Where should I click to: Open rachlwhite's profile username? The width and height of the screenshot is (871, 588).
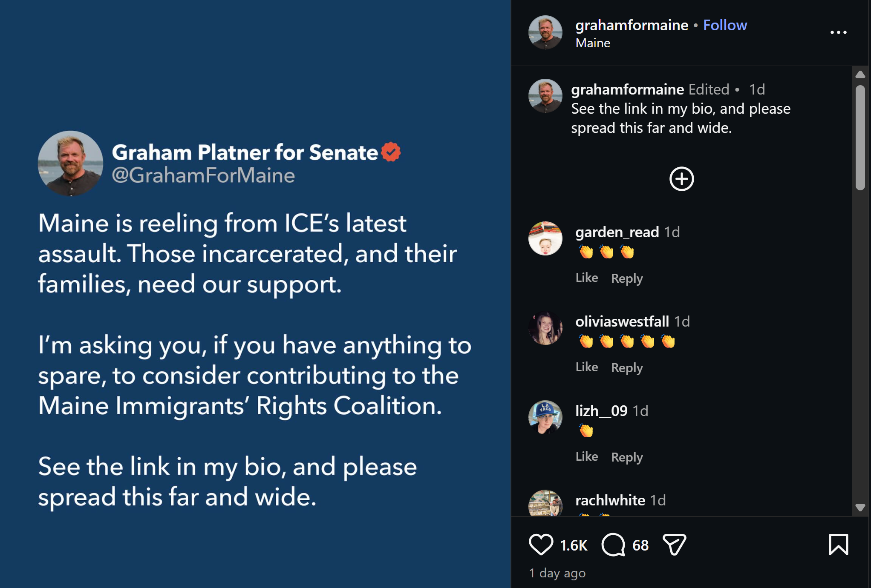610,500
